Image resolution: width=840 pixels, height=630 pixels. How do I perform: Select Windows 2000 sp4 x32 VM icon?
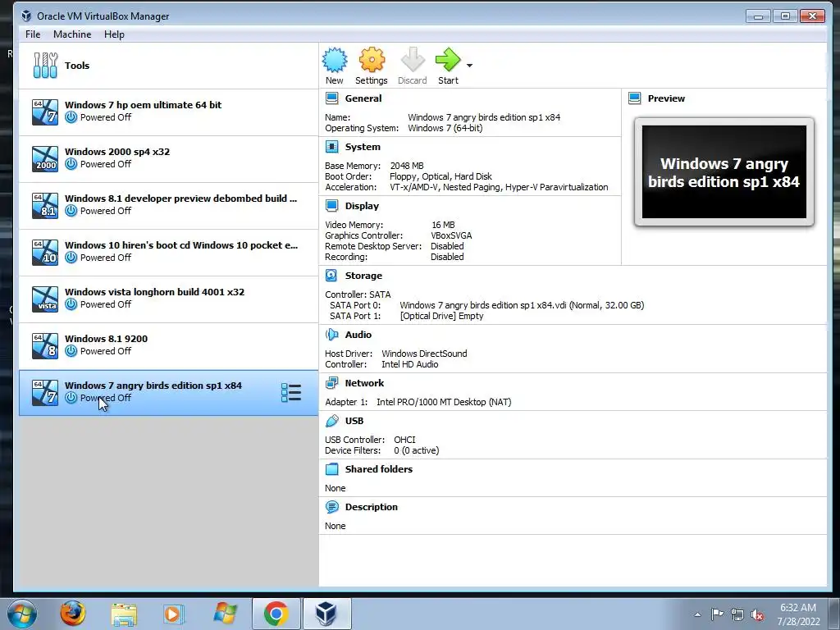tap(45, 158)
